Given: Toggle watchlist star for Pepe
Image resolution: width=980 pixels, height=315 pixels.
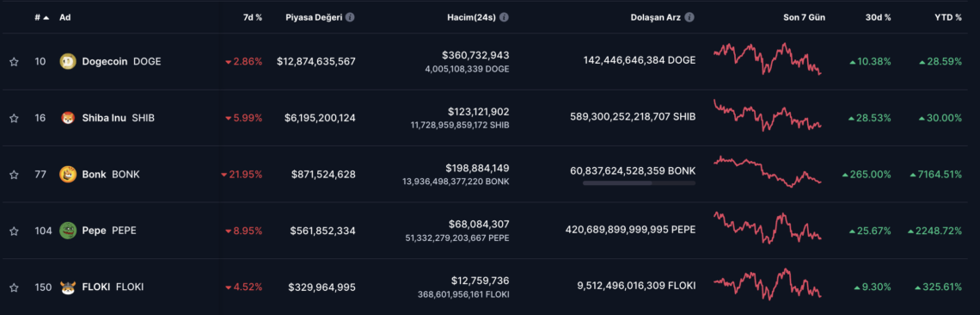Looking at the screenshot, I should click(x=14, y=231).
